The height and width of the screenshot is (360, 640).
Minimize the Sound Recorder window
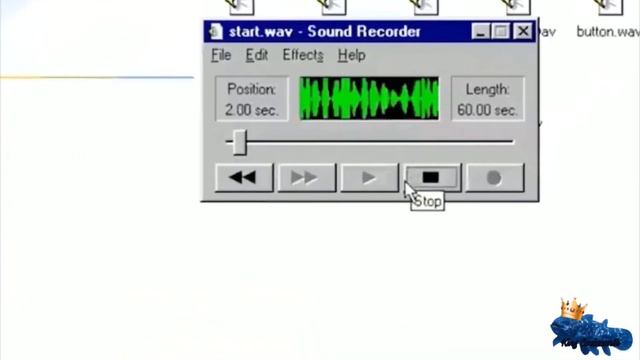480,31
